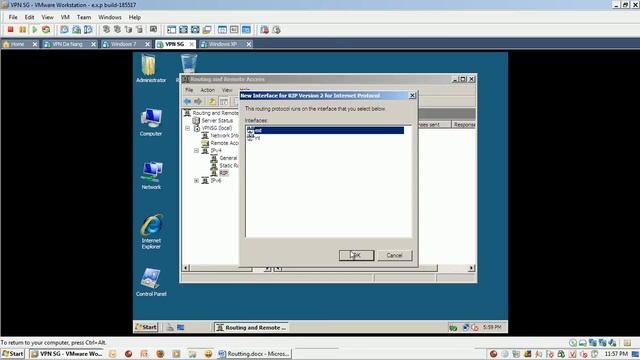
Task: Click the Control Panel desktop icon
Action: pyautogui.click(x=151, y=282)
